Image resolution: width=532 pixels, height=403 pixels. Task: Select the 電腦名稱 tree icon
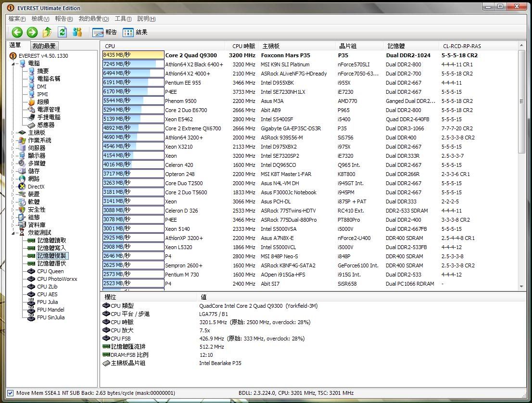pyautogui.click(x=31, y=79)
